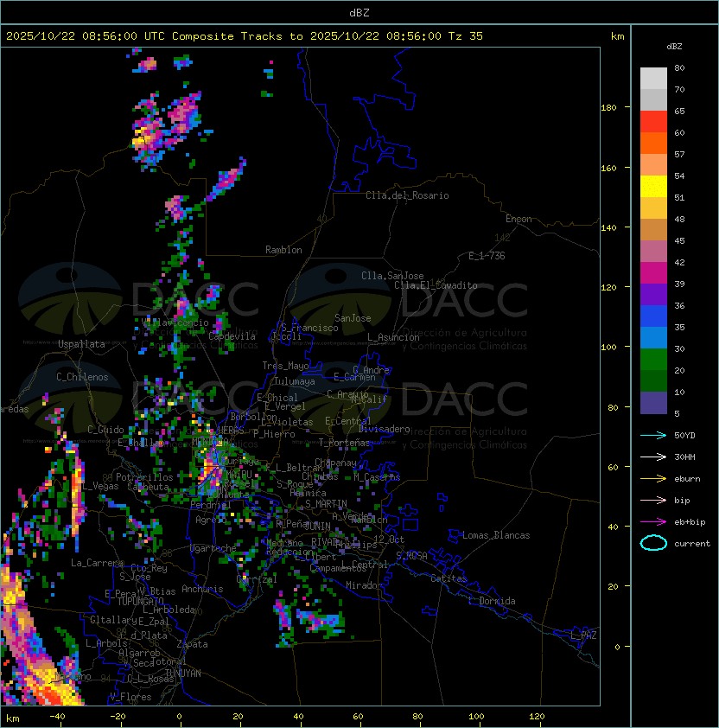Click the 'dBZ' legend heading

[674, 47]
